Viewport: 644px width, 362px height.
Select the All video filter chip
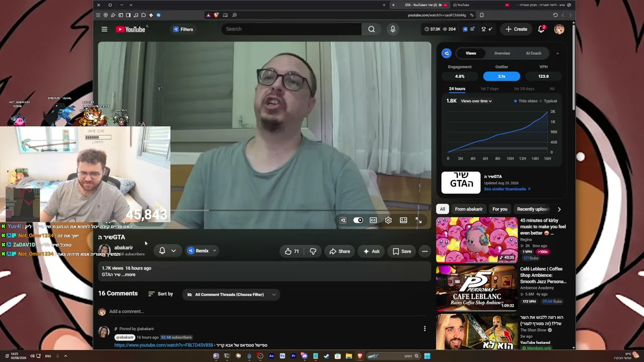pos(442,209)
